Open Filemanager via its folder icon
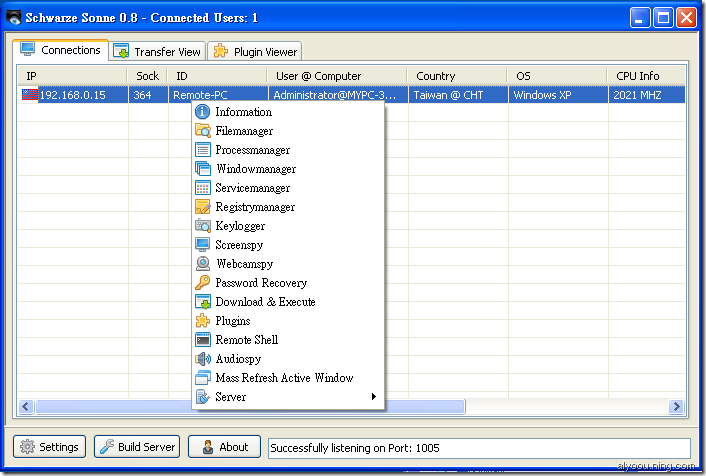Screen dimensions: 706x476 [x=203, y=131]
